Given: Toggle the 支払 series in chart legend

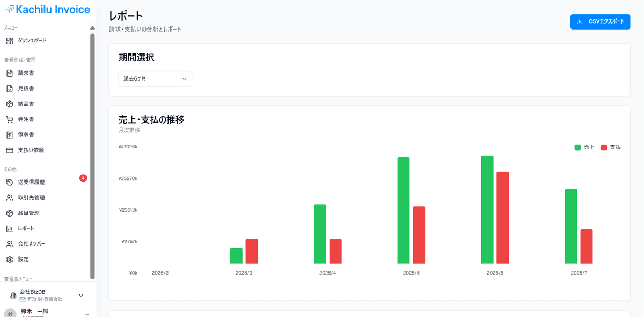Looking at the screenshot, I should click(x=611, y=147).
